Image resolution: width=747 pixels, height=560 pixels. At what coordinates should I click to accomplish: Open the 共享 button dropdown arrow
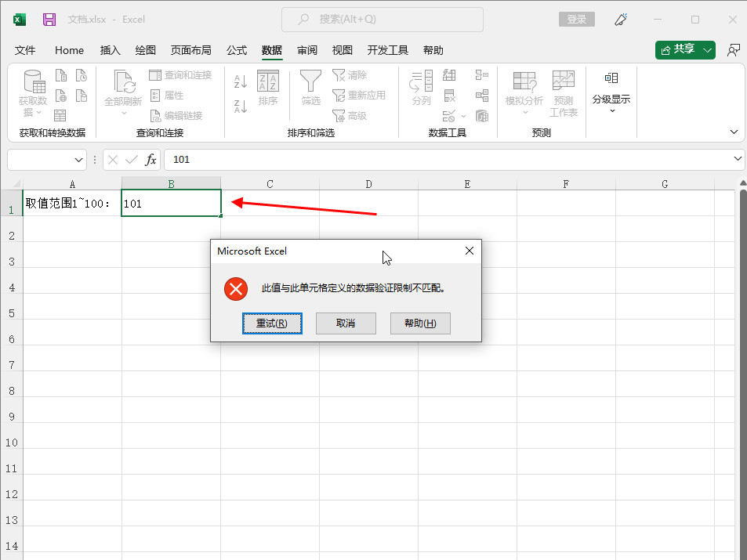pos(708,50)
